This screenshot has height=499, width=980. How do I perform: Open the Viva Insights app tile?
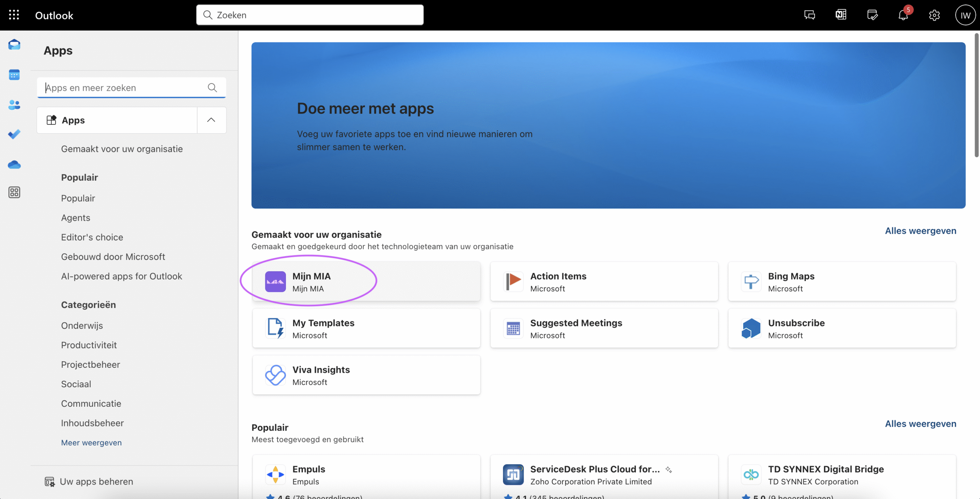[366, 375]
